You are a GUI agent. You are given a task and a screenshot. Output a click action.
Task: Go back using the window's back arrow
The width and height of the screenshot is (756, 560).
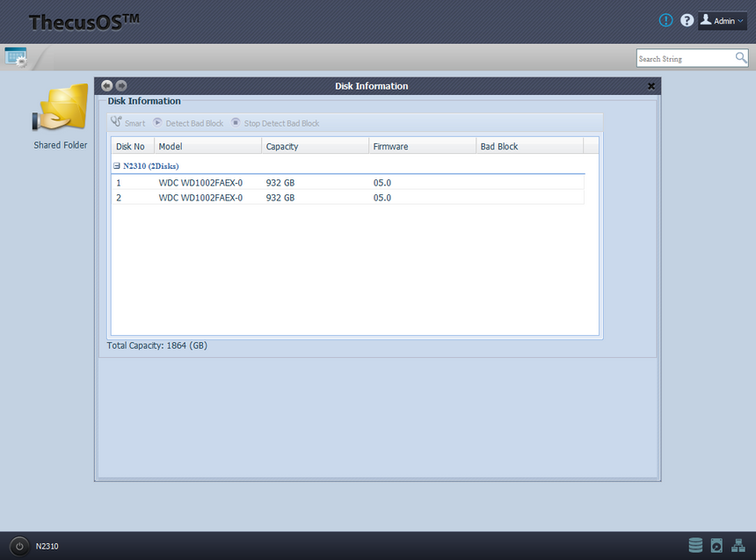point(107,85)
